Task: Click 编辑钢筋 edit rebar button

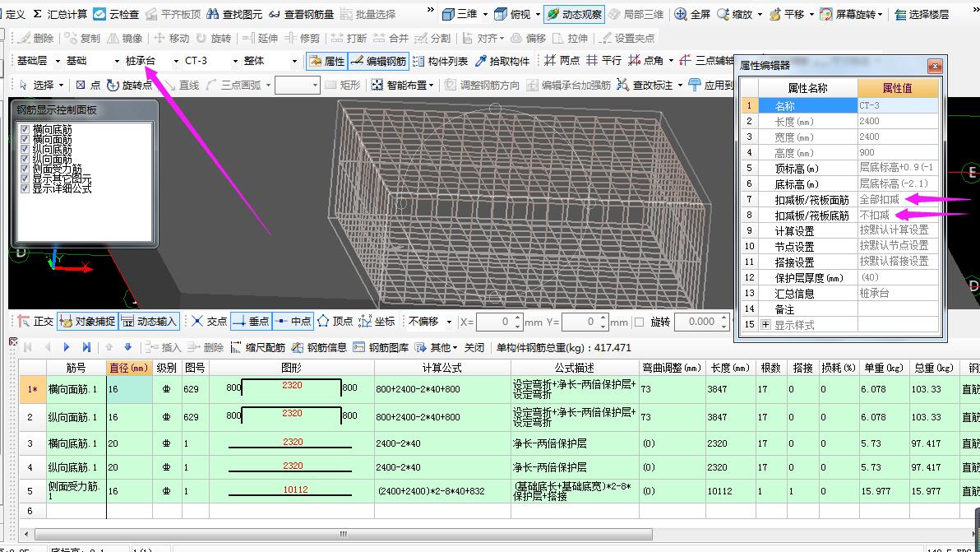Action: pyautogui.click(x=379, y=61)
